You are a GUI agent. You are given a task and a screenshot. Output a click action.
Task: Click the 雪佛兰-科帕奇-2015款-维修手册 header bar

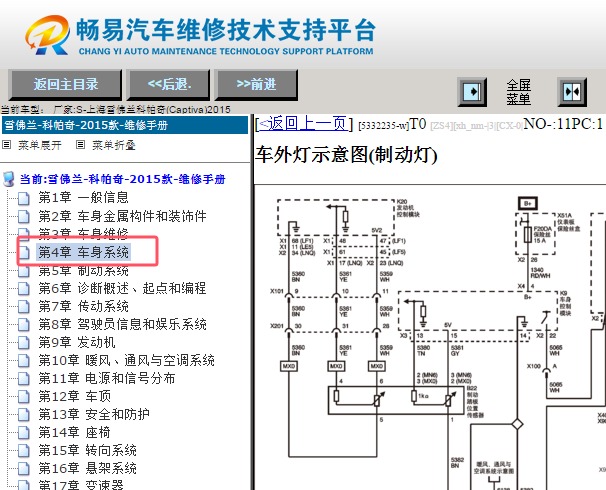125,125
